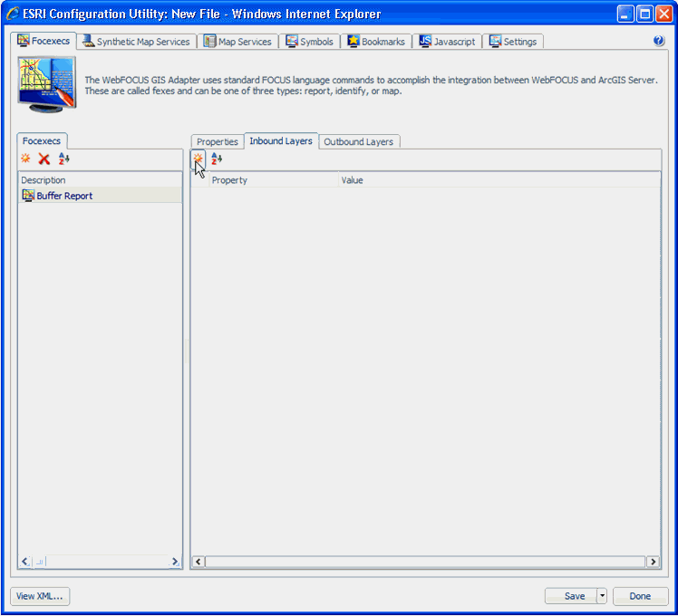Image resolution: width=678 pixels, height=616 pixels.
Task: Open the View XML dialog
Action: 40,596
